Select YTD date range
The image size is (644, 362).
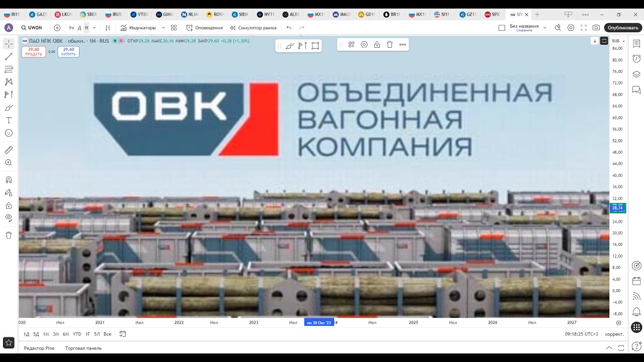(77, 334)
